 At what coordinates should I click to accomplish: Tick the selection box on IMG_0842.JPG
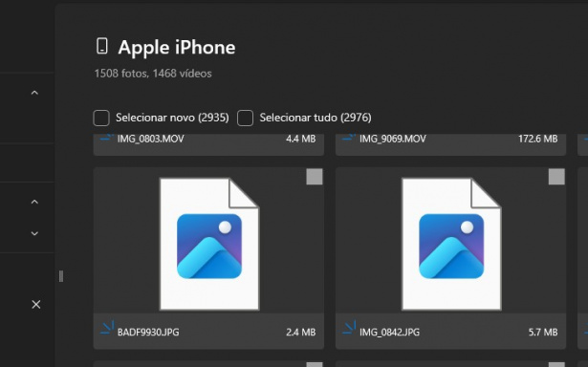point(556,177)
